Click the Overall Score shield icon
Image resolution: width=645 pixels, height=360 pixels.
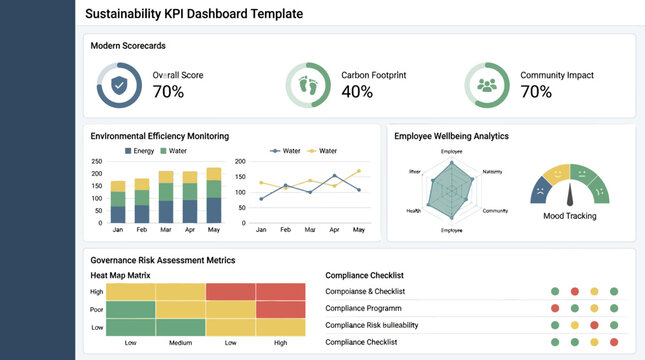(x=119, y=85)
